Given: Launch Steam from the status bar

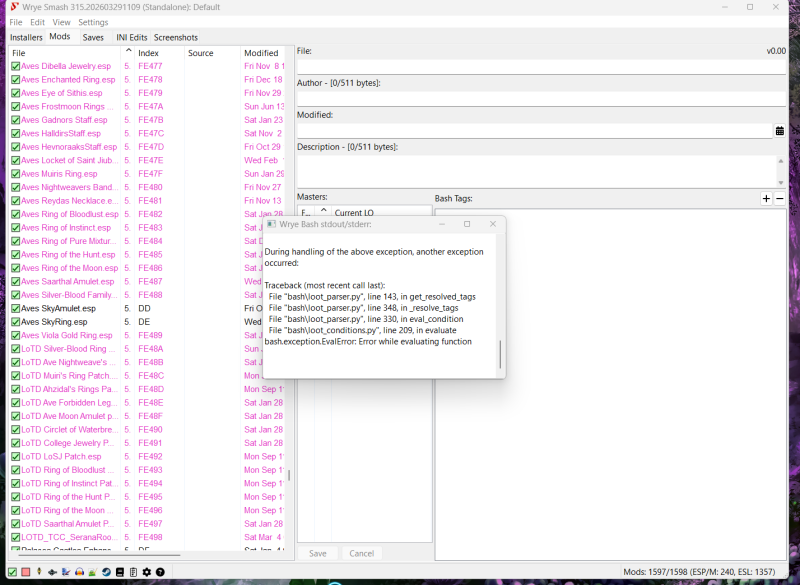Looking at the screenshot, I should pyautogui.click(x=106, y=572).
